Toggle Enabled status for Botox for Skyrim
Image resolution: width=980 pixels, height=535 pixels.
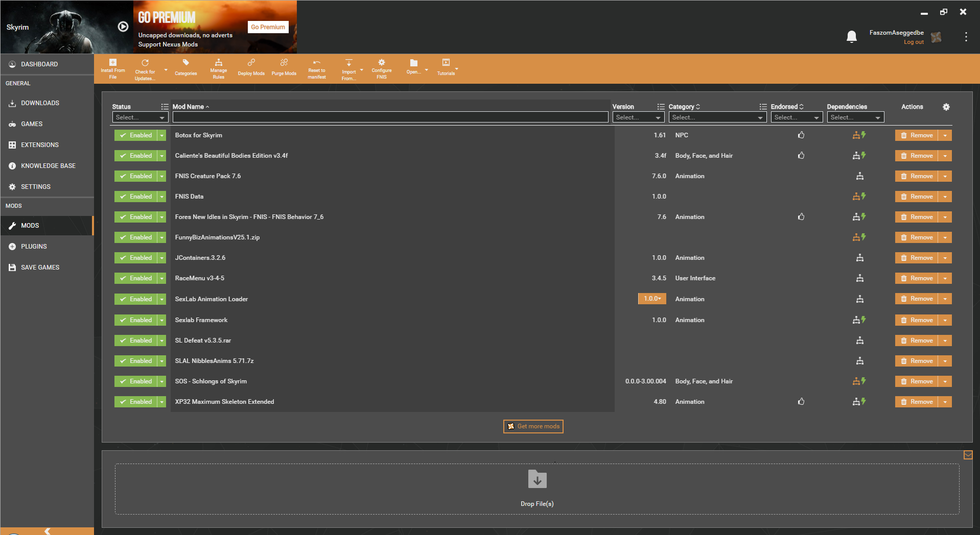coord(136,135)
